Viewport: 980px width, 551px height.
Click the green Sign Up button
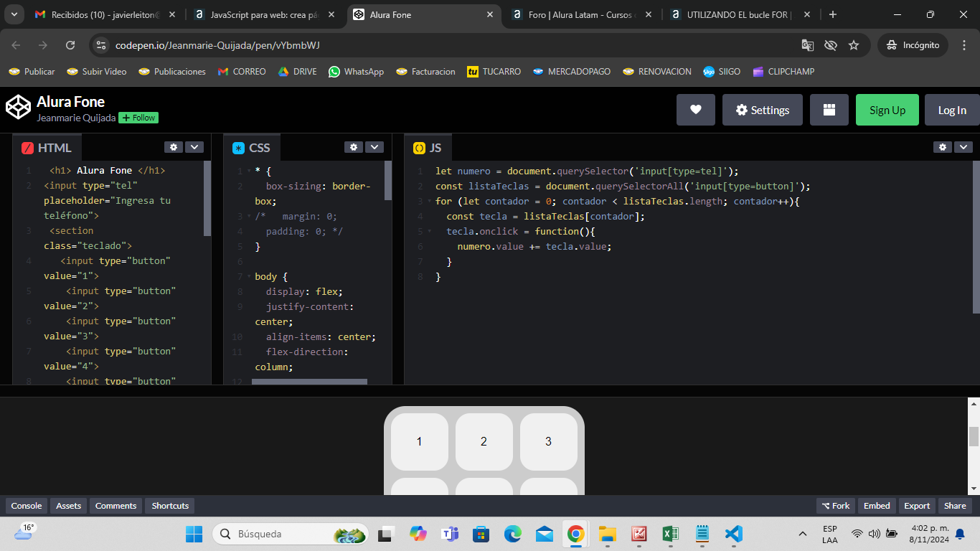887,110
